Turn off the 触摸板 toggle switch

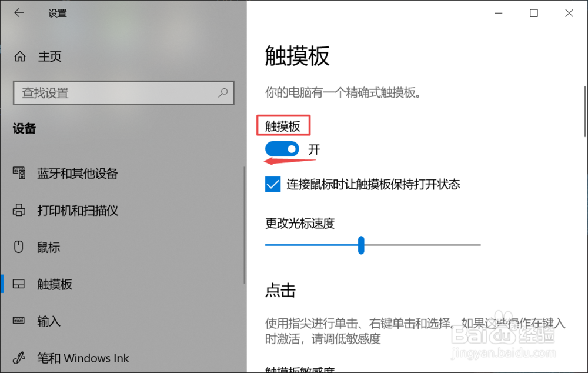282,149
